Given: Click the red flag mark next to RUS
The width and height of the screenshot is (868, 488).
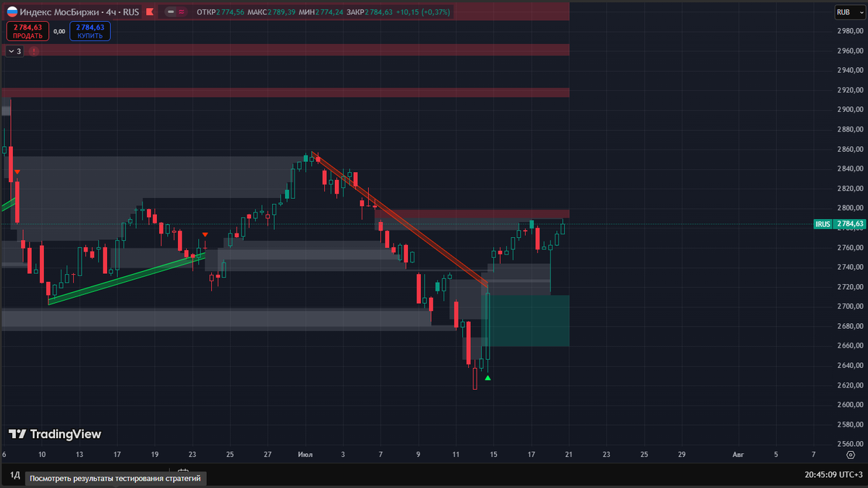Looking at the screenshot, I should [x=149, y=12].
